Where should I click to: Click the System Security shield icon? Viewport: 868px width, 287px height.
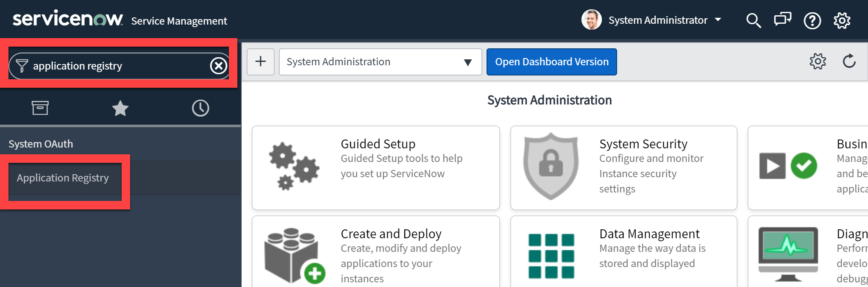tap(551, 166)
